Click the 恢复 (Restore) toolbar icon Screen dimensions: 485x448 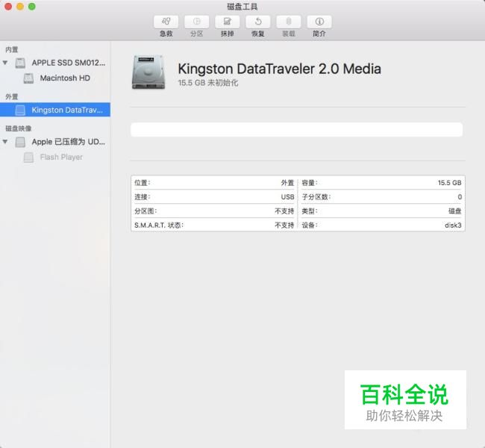(x=257, y=22)
